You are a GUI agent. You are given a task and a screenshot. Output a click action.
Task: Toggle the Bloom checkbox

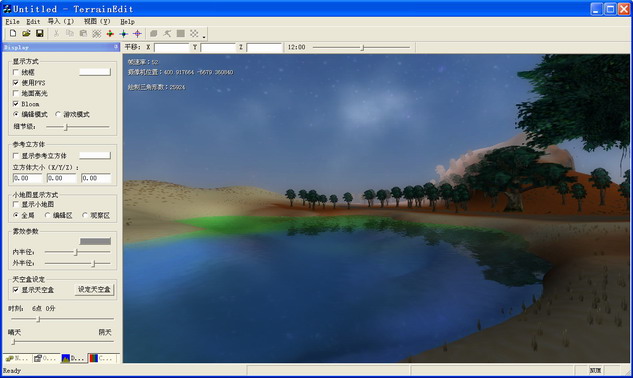(x=16, y=104)
